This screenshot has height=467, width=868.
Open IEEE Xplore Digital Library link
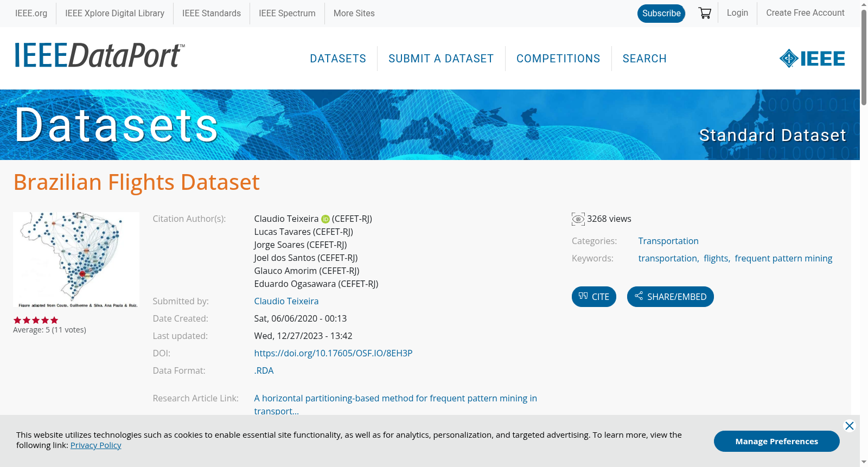pyautogui.click(x=115, y=13)
